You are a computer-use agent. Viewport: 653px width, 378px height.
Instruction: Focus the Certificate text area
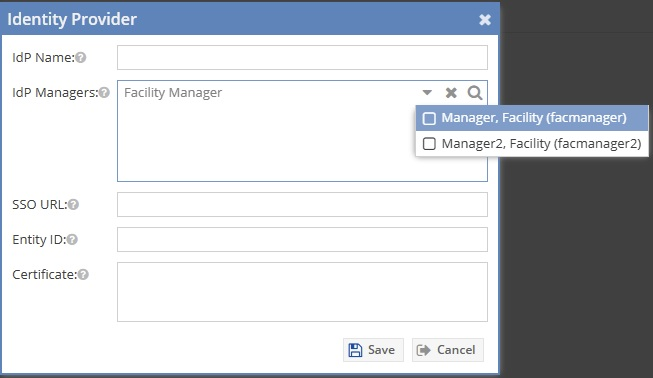coord(302,292)
